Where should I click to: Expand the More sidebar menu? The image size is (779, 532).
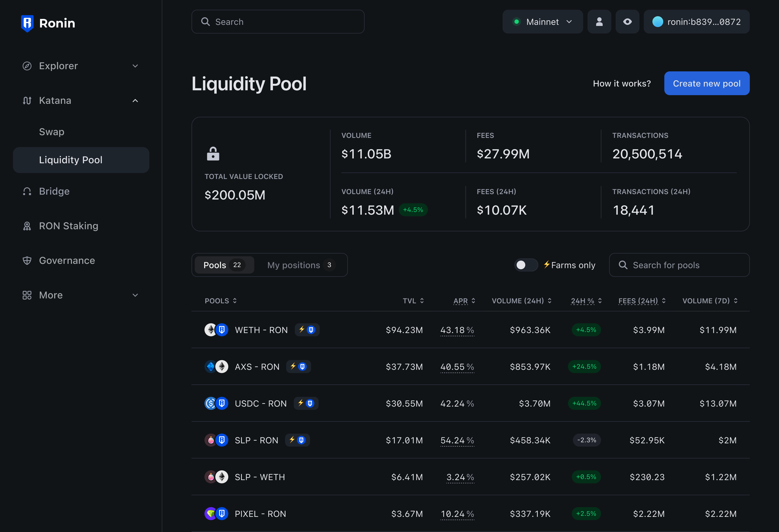pos(80,295)
